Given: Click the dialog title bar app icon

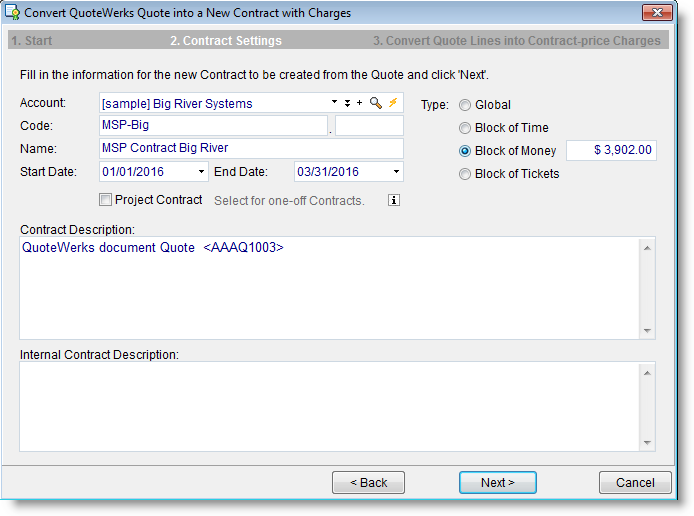Looking at the screenshot, I should pyautogui.click(x=13, y=13).
